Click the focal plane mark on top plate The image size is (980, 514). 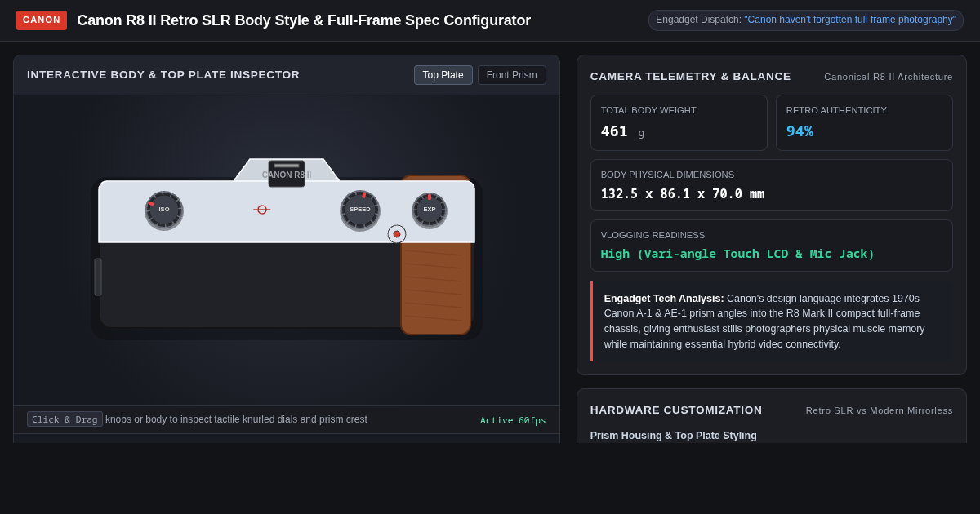(262, 210)
